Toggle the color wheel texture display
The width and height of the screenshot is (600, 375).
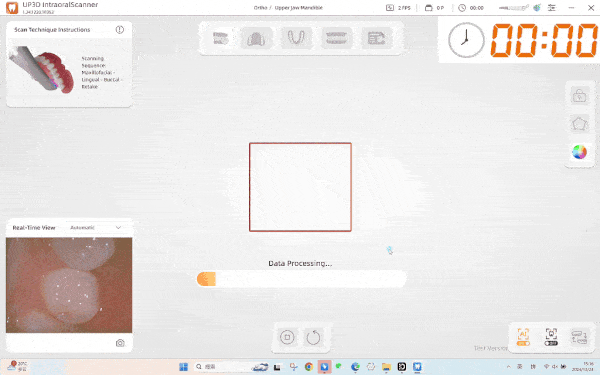pyautogui.click(x=579, y=152)
